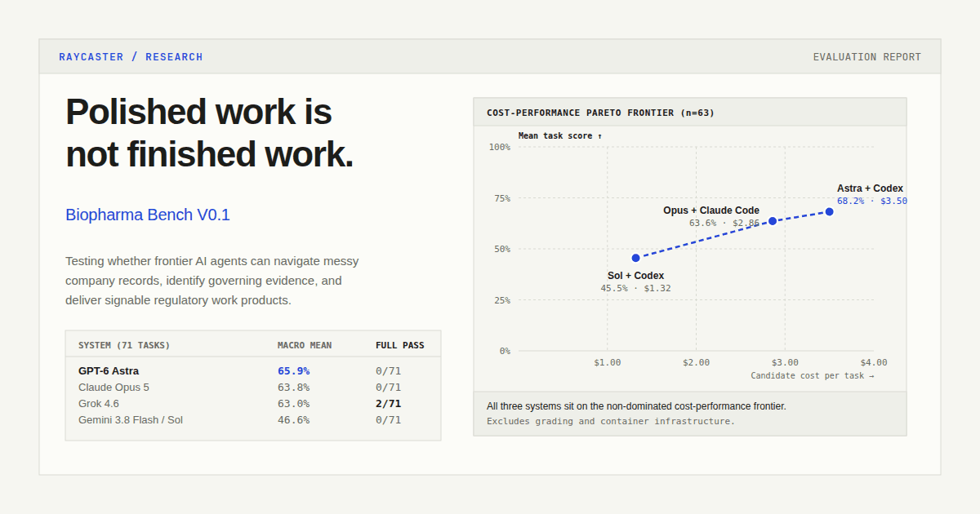Viewport: 980px width, 514px height.
Task: Click the MACRO MEAN column header
Action: point(305,345)
